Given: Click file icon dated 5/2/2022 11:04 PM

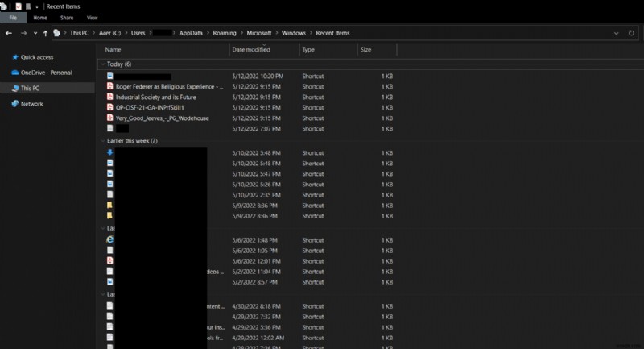Looking at the screenshot, I should (109, 272).
